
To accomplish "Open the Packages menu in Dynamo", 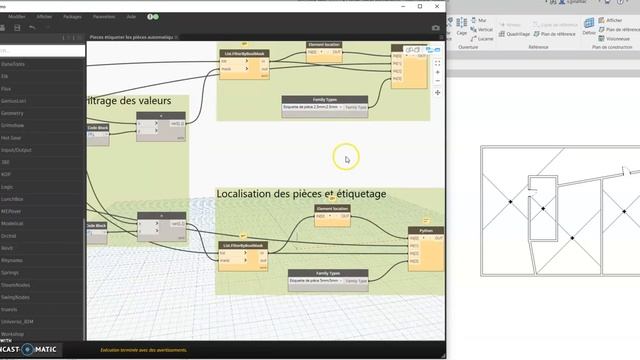I will point(72,17).
